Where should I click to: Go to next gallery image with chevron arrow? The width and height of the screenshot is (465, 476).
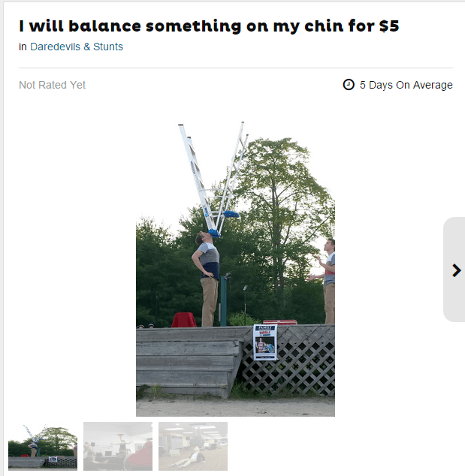(456, 270)
